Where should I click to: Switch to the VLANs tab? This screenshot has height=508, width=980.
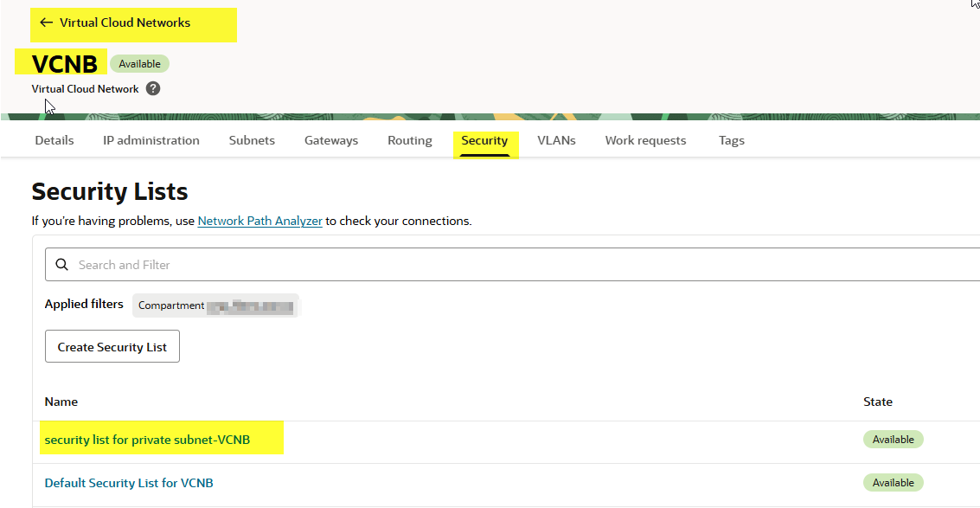556,140
